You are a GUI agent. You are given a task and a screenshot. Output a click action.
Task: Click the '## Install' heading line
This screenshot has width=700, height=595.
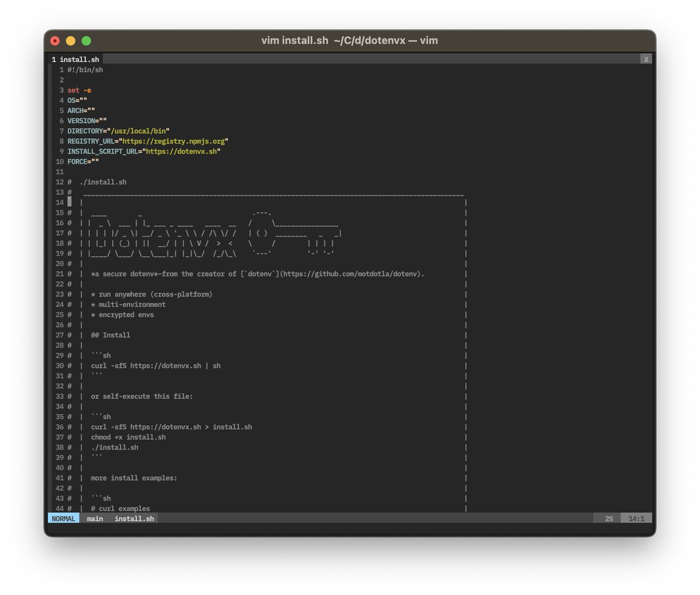111,335
